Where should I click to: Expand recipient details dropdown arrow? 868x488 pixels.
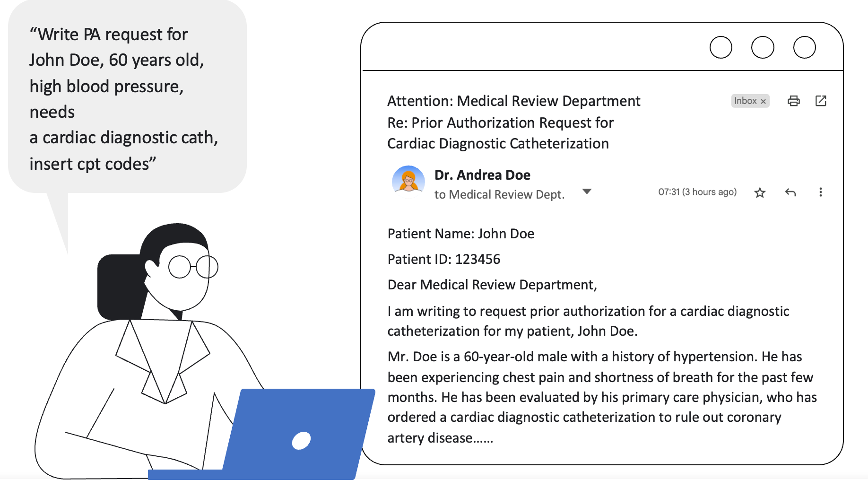click(587, 192)
